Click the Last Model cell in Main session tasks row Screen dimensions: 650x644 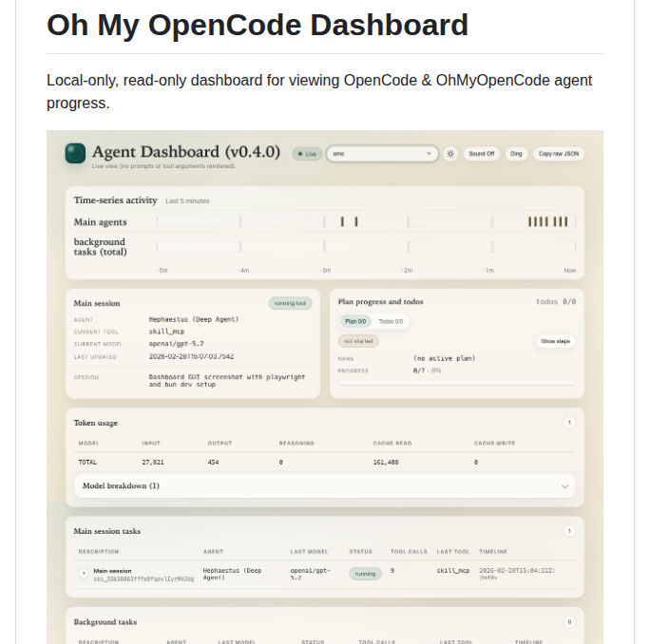310,574
